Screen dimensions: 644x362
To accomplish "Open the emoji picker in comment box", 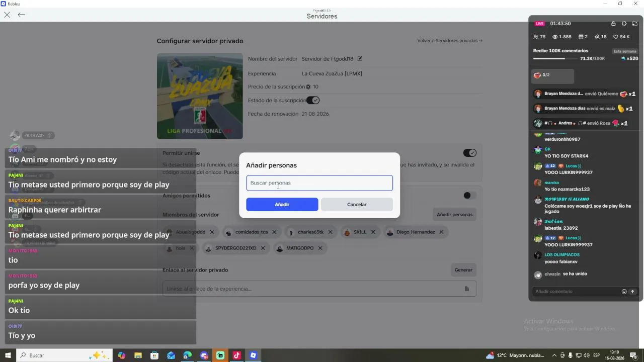I will [x=624, y=292].
